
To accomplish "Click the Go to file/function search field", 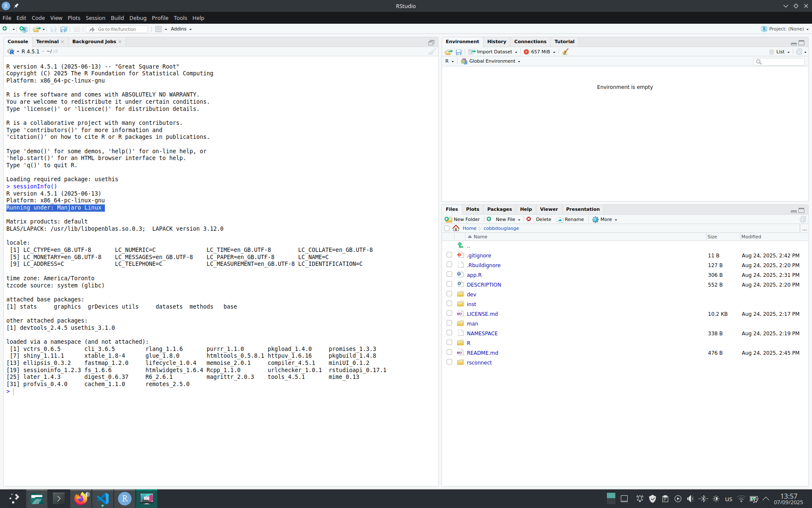I will click(x=121, y=29).
